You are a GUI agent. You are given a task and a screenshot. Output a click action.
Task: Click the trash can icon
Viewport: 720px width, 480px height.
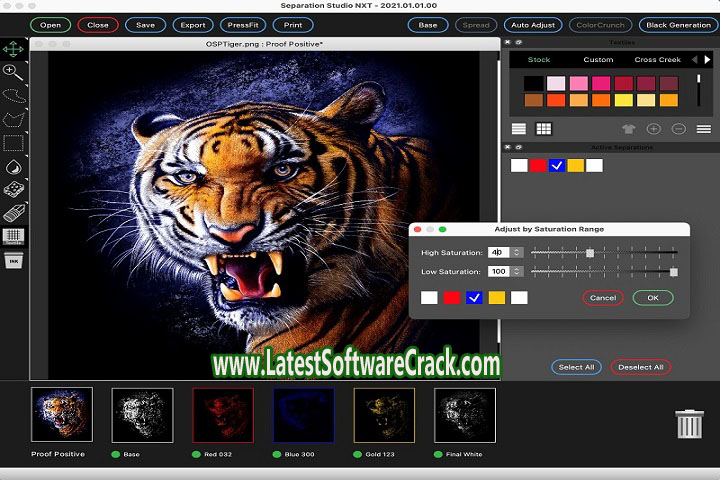tap(689, 423)
